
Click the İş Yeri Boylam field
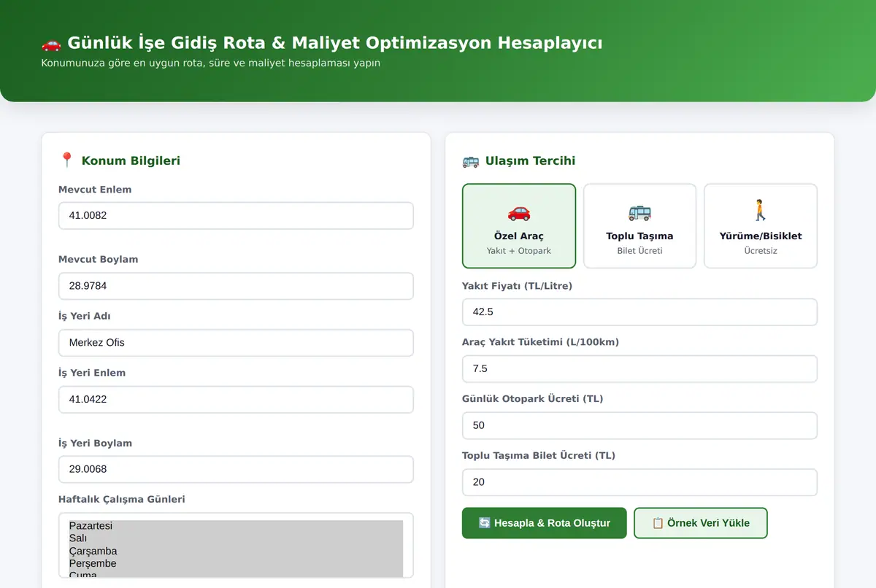click(236, 469)
